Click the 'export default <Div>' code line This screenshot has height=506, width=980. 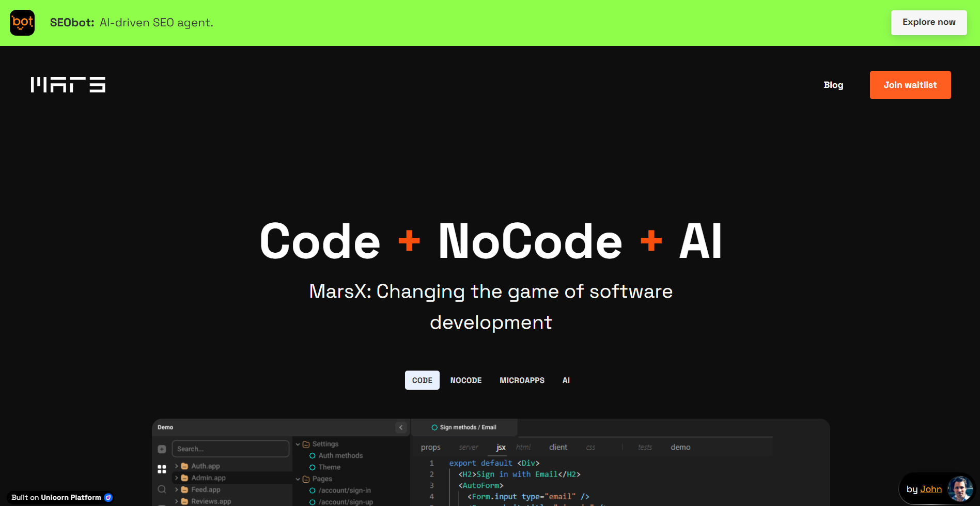coord(494,463)
